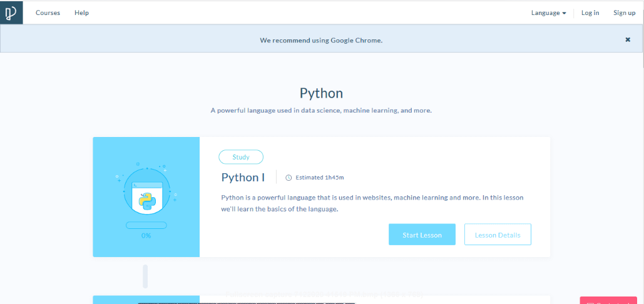644x304 pixels.
Task: Click Sign up in the header
Action: coord(624,13)
